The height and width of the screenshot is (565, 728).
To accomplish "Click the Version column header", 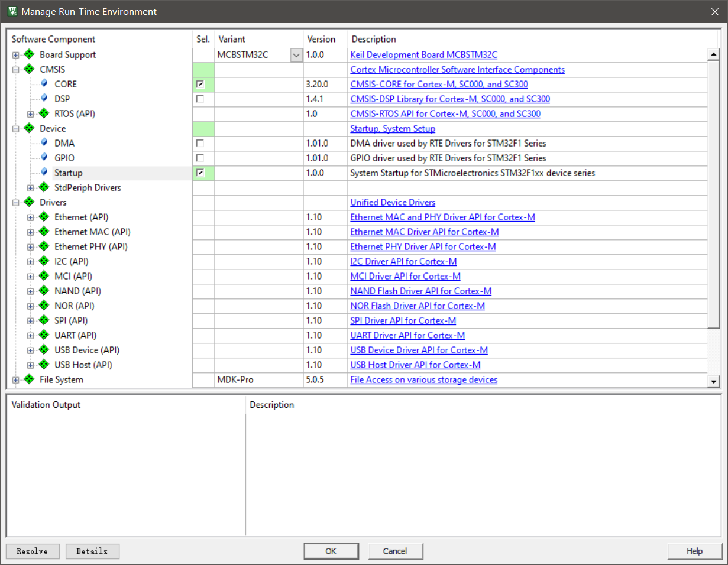I will 321,39.
